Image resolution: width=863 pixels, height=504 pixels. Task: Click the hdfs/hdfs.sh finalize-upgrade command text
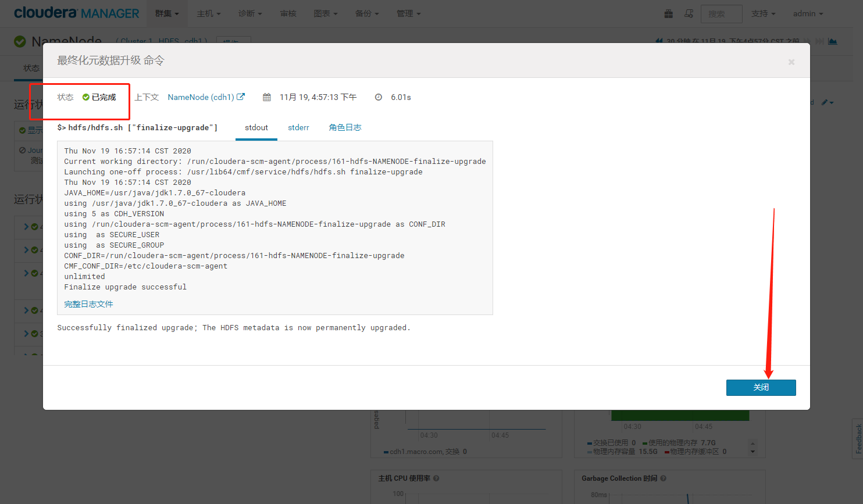pyautogui.click(x=137, y=127)
